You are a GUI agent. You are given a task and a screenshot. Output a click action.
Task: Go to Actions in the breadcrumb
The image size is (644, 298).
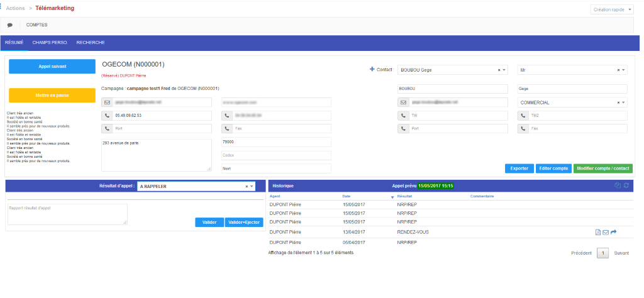tap(15, 8)
